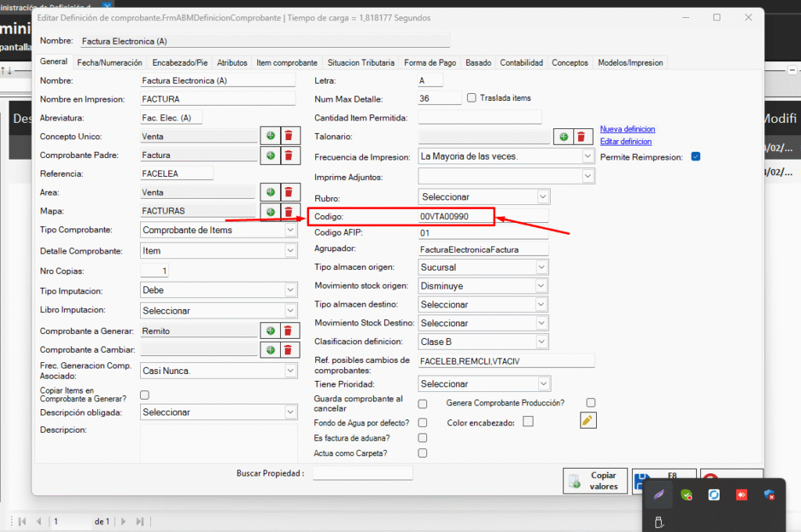
Task: Open the Forma de Pago tab
Action: [x=429, y=63]
